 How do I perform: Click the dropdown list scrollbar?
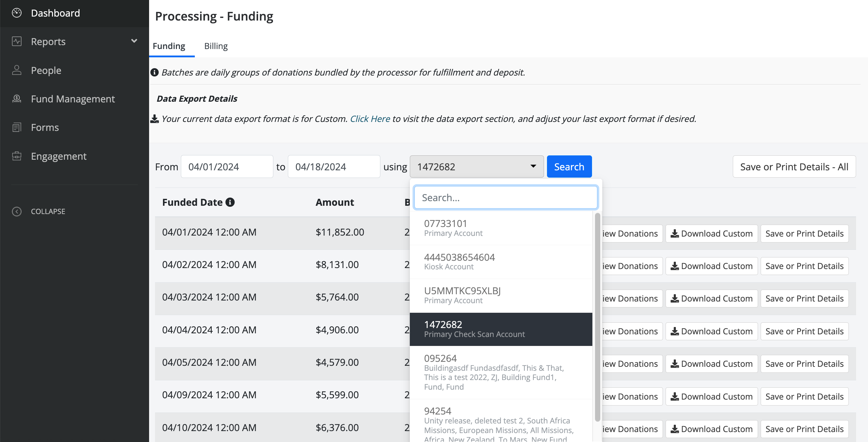tap(597, 317)
